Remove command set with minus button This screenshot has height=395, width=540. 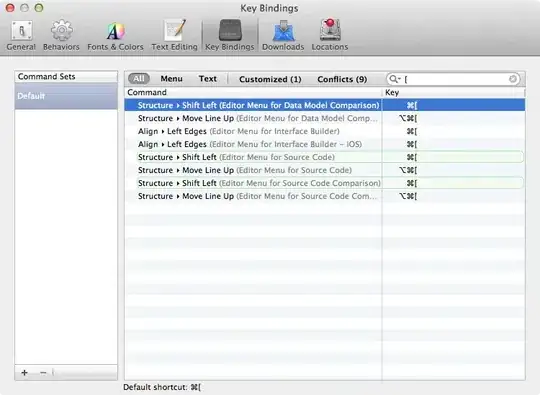(x=43, y=373)
